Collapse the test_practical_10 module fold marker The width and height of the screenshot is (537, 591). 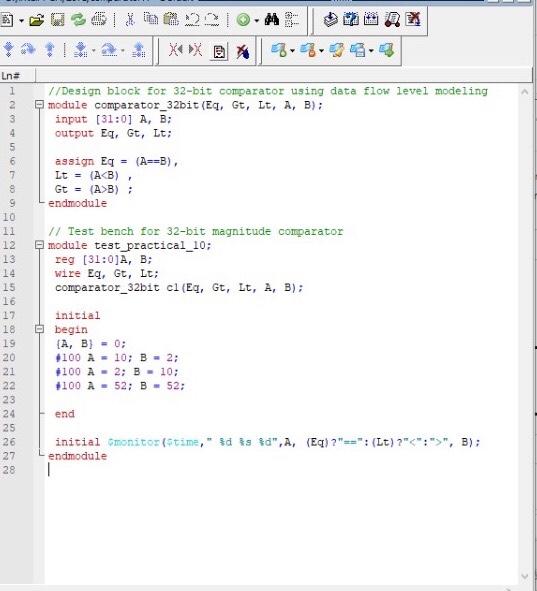[x=39, y=245]
